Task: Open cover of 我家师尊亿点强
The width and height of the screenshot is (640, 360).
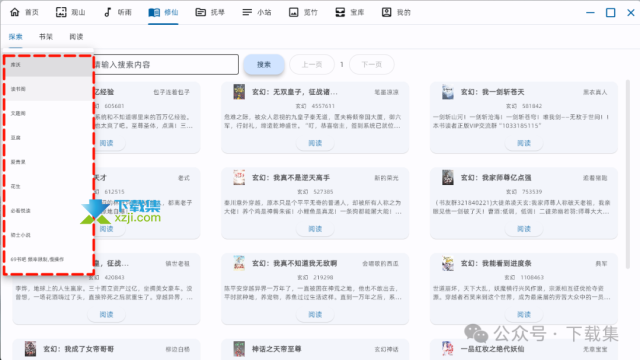Action: [448, 178]
